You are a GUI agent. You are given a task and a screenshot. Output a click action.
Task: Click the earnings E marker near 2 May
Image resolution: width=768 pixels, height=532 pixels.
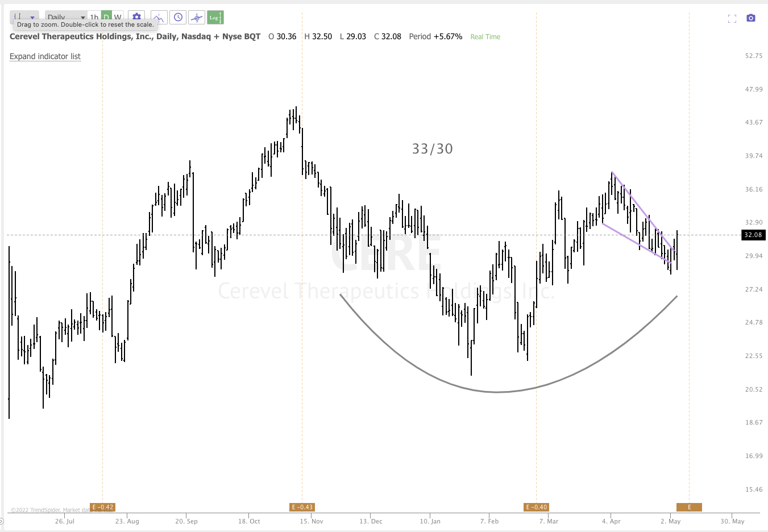pos(690,506)
